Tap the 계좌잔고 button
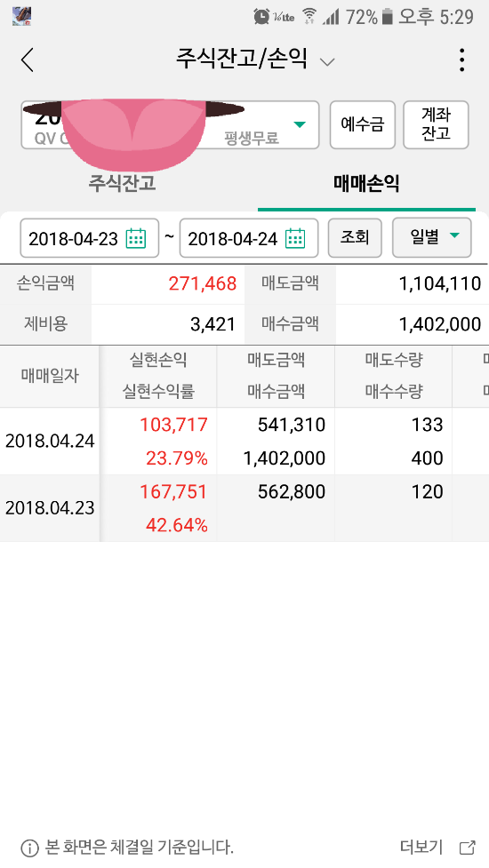Viewport: 489px width, 868px height. [436, 124]
